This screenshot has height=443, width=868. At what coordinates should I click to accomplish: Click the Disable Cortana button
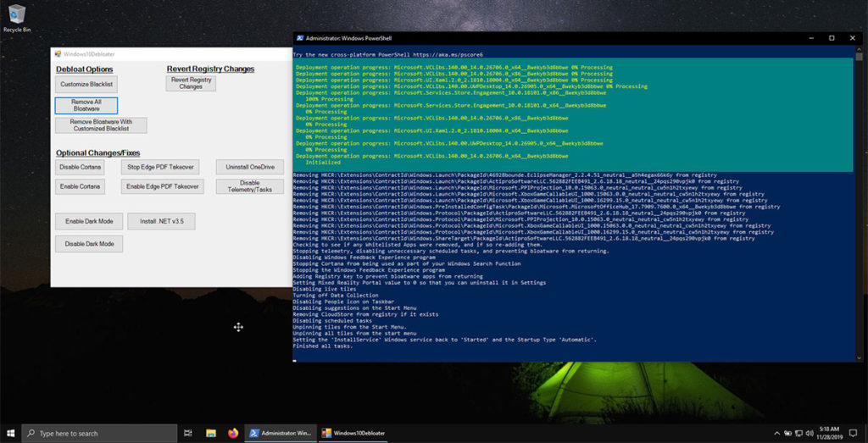(x=81, y=167)
